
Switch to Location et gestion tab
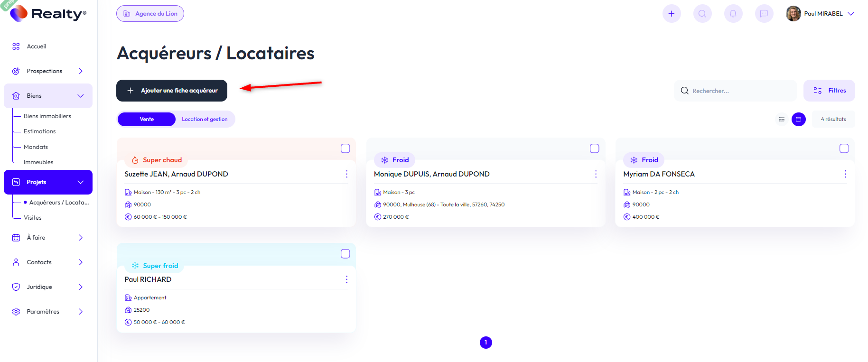(205, 119)
